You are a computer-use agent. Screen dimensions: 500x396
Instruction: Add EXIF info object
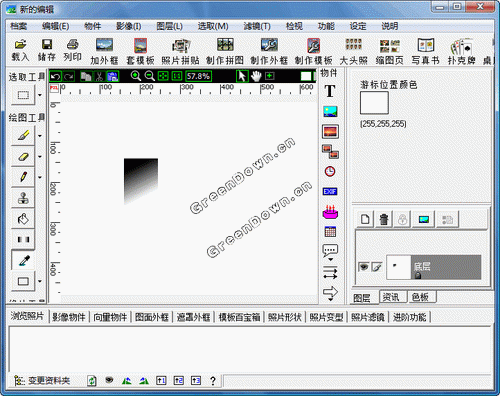coord(330,191)
